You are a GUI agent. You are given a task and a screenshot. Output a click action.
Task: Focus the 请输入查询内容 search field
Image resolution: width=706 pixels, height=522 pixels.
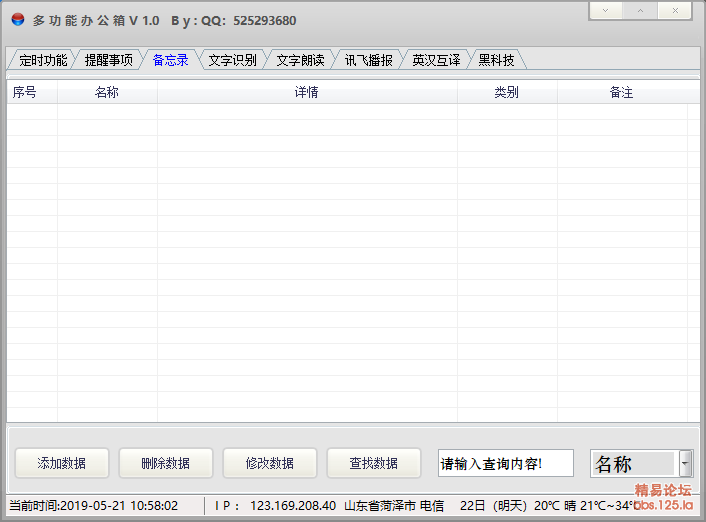point(506,463)
